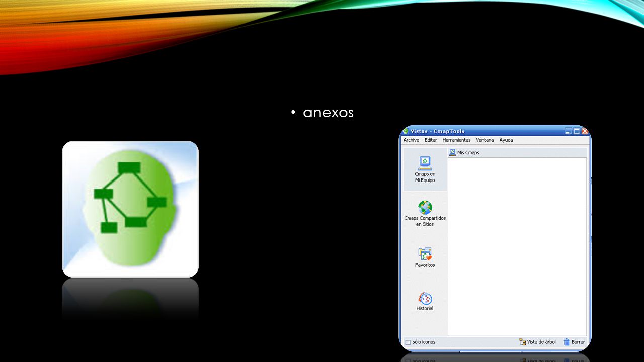This screenshot has width=644, height=362.
Task: Click the CmapTools title bar app icon
Action: click(x=406, y=131)
